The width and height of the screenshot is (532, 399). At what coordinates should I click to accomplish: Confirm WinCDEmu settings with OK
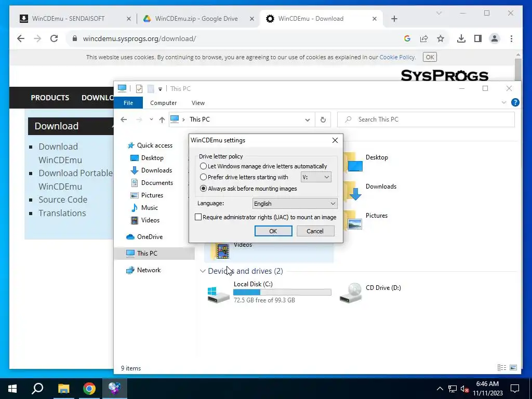click(x=273, y=231)
